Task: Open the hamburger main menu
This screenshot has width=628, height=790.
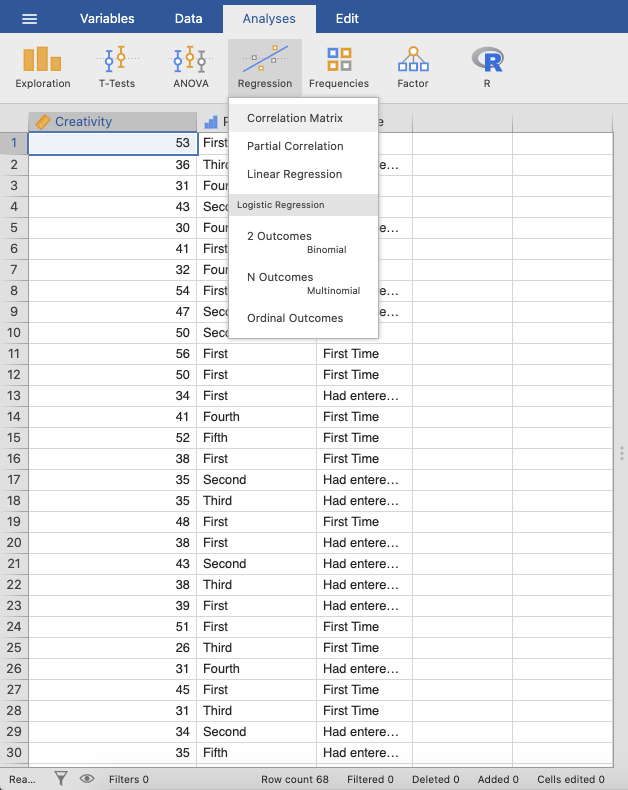Action: pos(30,19)
